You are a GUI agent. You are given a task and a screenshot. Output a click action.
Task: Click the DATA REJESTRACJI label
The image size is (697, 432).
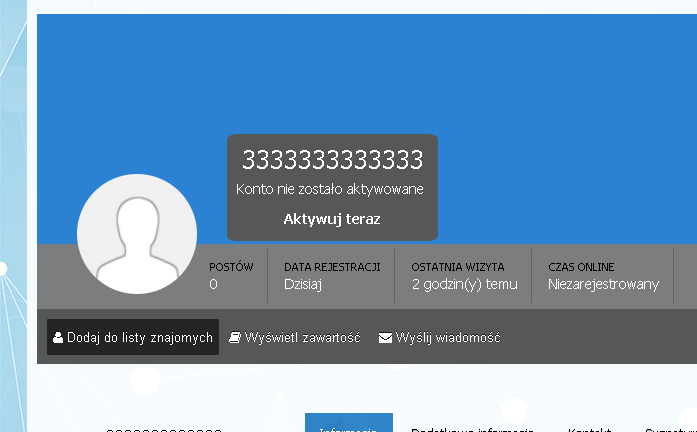point(332,267)
